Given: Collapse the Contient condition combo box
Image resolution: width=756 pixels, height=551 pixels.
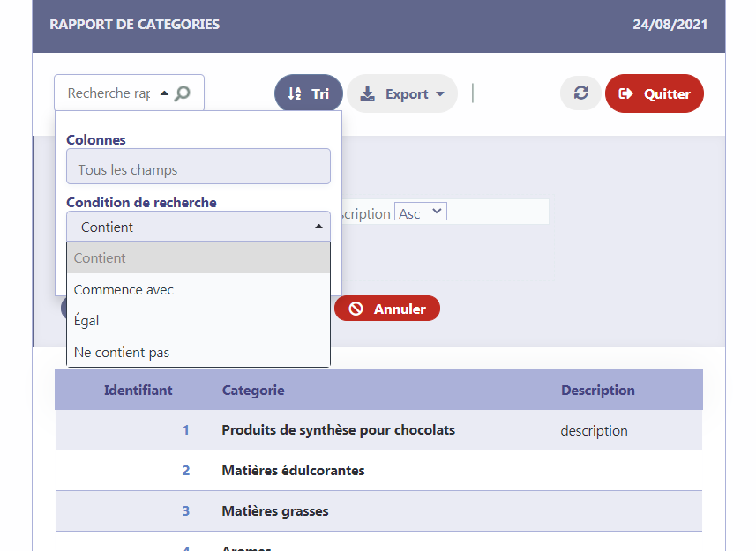Looking at the screenshot, I should pyautogui.click(x=198, y=227).
